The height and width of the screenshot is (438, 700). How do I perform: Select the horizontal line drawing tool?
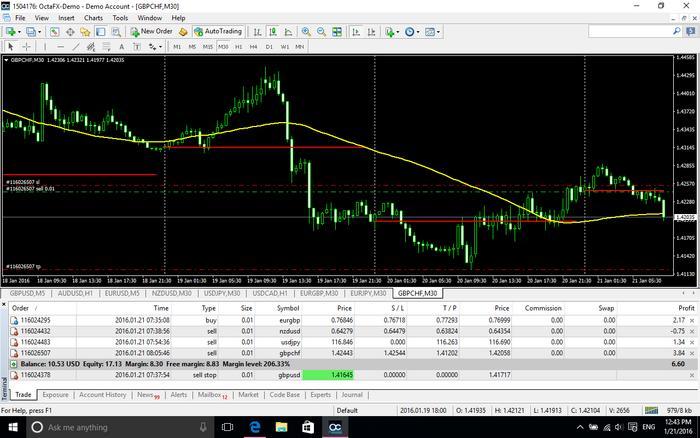point(61,46)
